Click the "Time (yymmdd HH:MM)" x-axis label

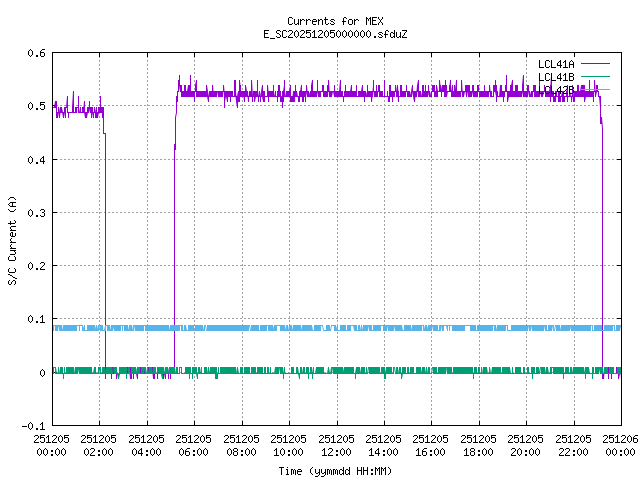point(335,470)
